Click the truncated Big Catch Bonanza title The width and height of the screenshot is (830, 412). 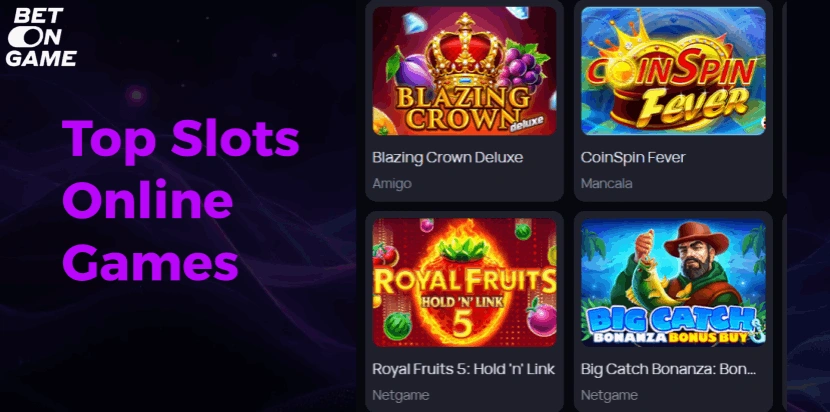coord(668,369)
